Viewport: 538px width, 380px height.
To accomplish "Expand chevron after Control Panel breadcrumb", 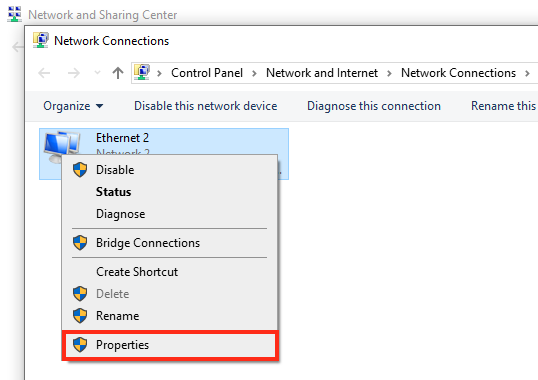I will click(254, 73).
